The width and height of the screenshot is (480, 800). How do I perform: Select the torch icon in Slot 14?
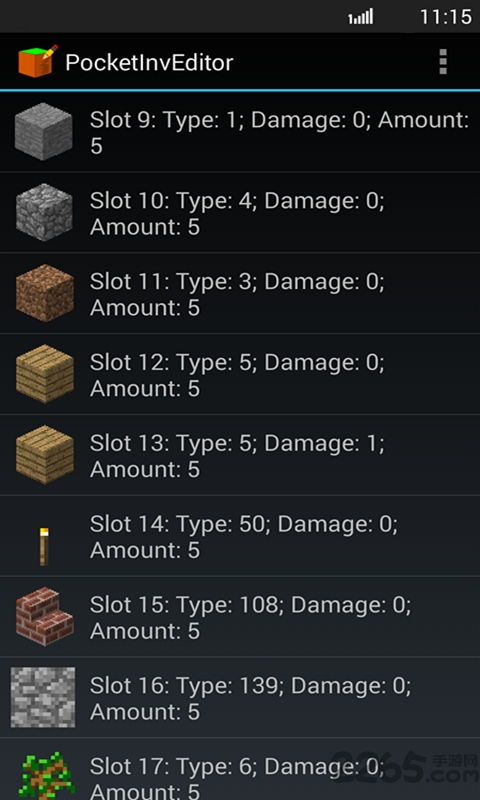[44, 546]
